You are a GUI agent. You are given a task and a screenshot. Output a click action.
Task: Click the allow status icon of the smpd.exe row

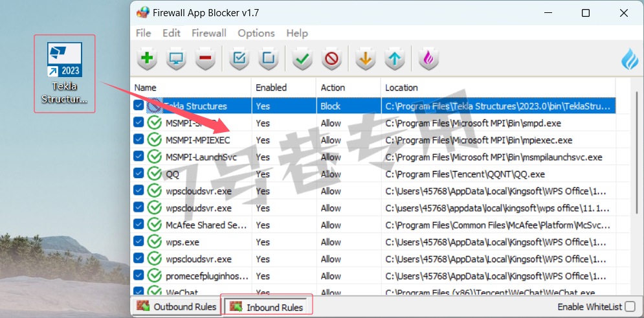pyautogui.click(x=155, y=123)
